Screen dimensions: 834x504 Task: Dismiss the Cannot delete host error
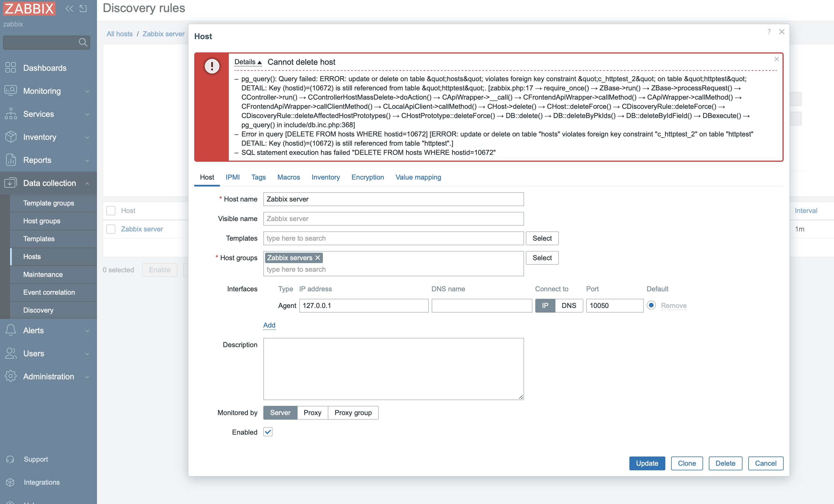click(x=776, y=59)
